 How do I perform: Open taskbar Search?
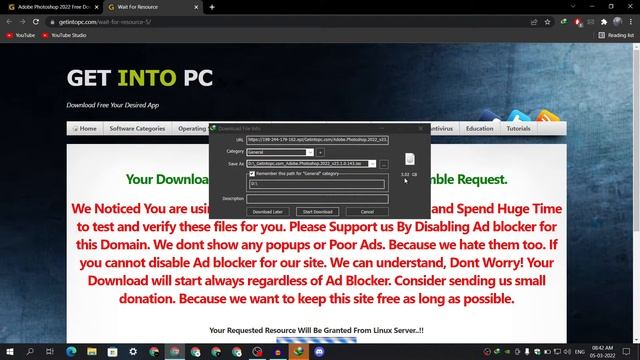click(30, 352)
